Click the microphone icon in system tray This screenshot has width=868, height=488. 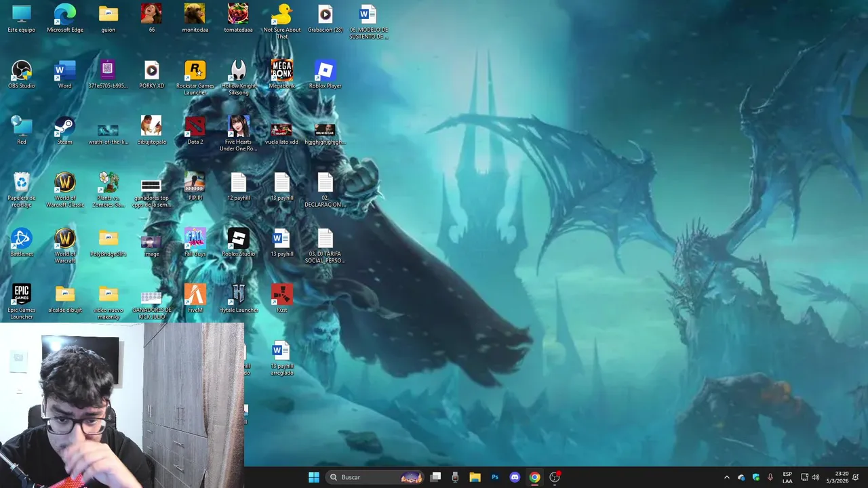pyautogui.click(x=770, y=477)
